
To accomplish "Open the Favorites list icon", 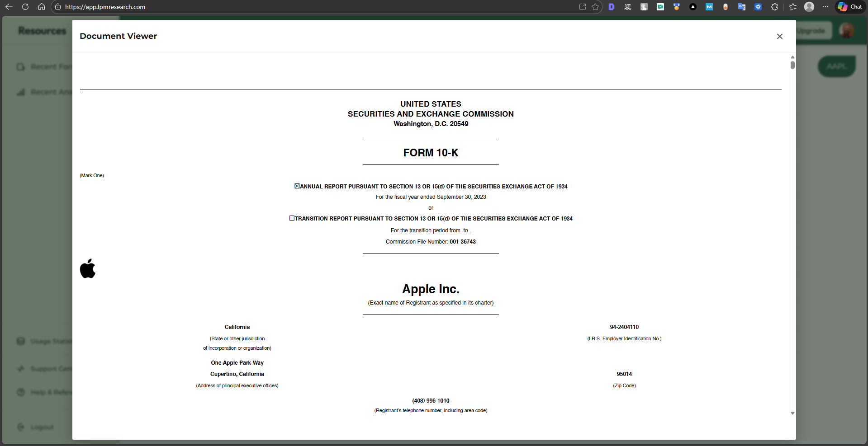I will point(793,7).
